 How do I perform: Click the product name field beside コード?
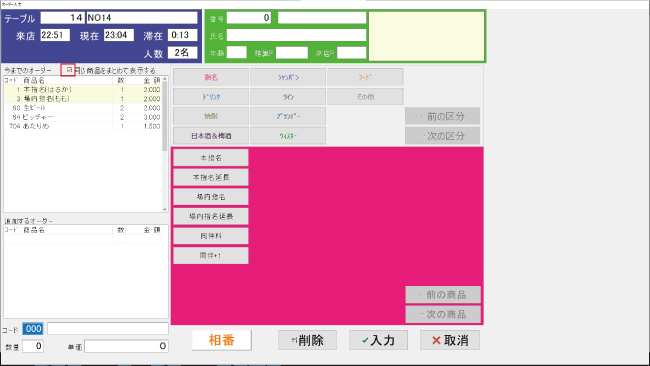[x=108, y=329]
